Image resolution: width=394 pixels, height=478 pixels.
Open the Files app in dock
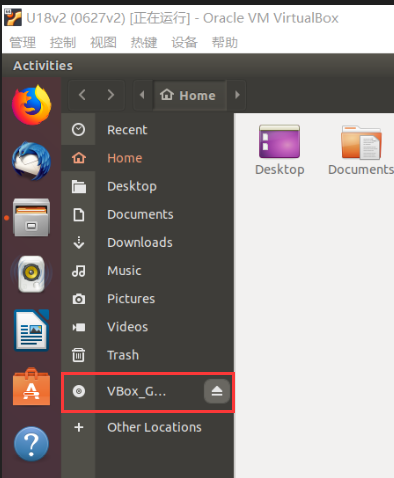(x=32, y=217)
